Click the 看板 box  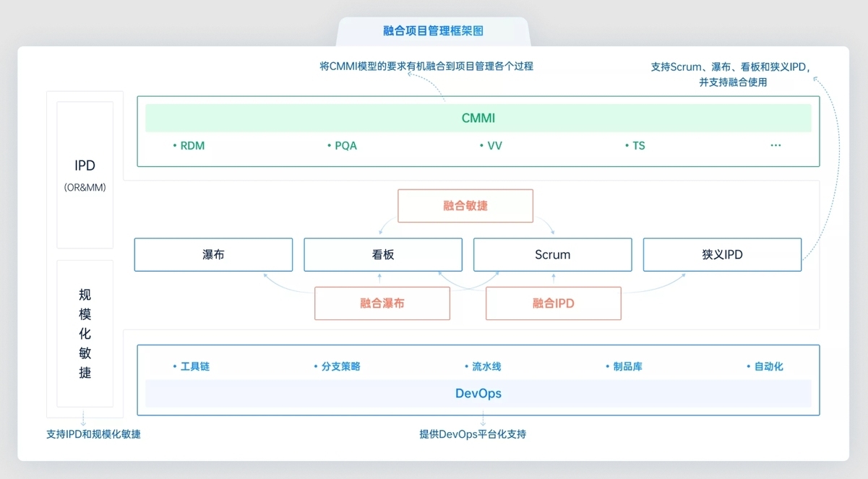tap(383, 254)
